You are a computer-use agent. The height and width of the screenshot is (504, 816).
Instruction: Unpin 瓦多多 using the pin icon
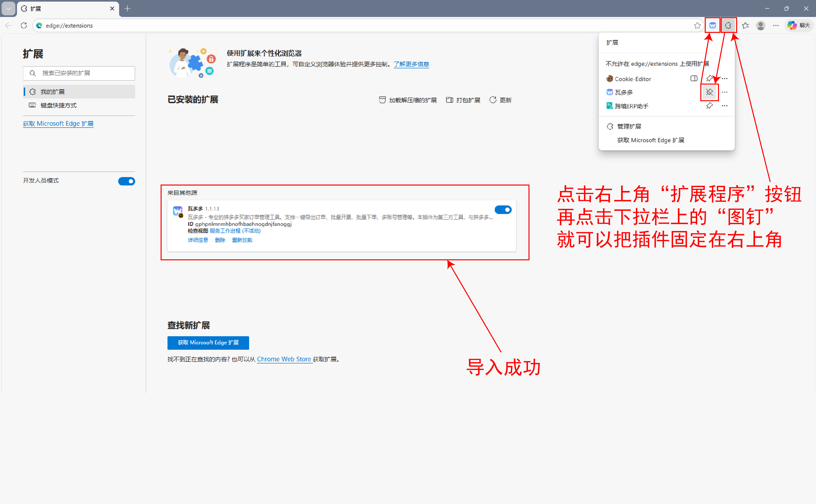709,92
